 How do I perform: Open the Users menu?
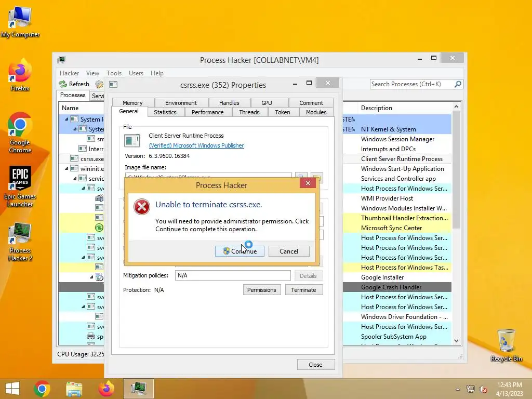[136, 73]
